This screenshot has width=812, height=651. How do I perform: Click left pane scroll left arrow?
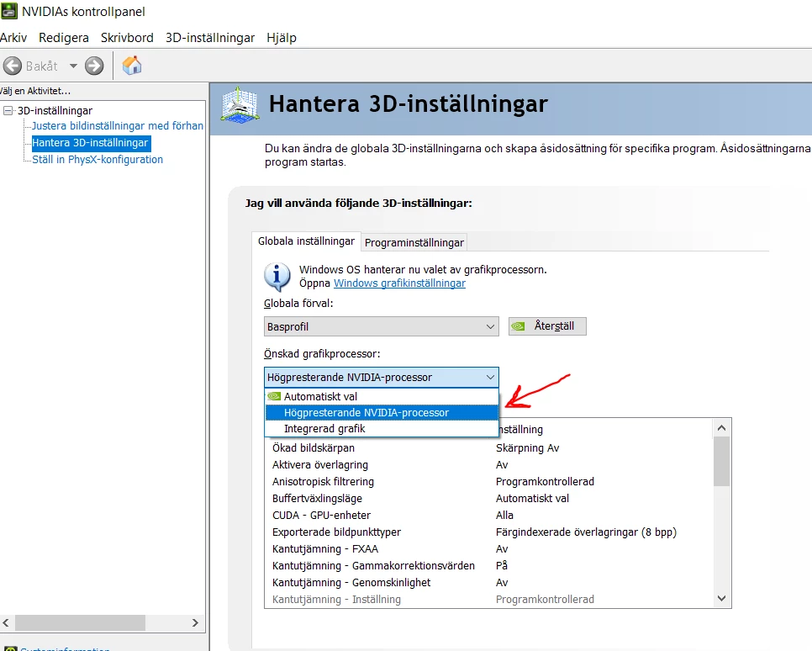point(6,622)
